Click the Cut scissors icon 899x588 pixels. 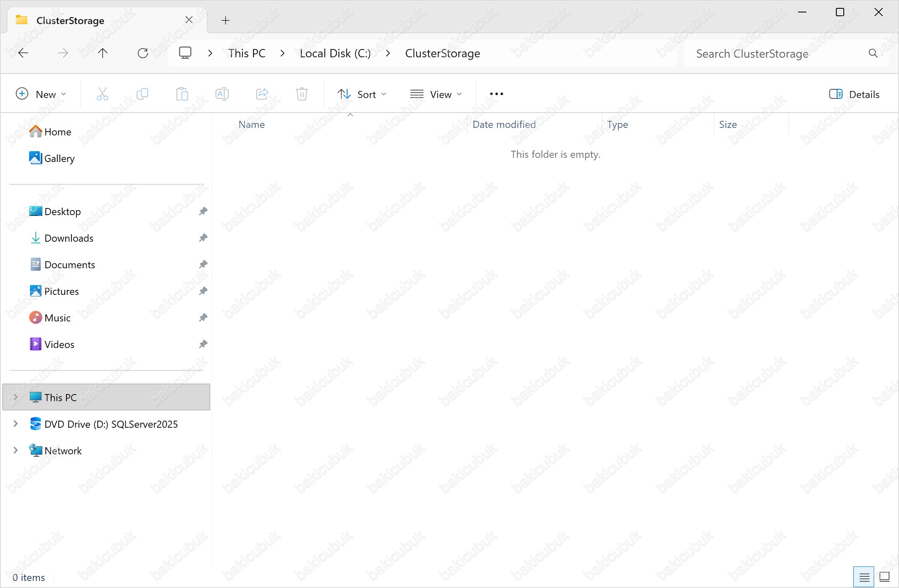click(102, 94)
